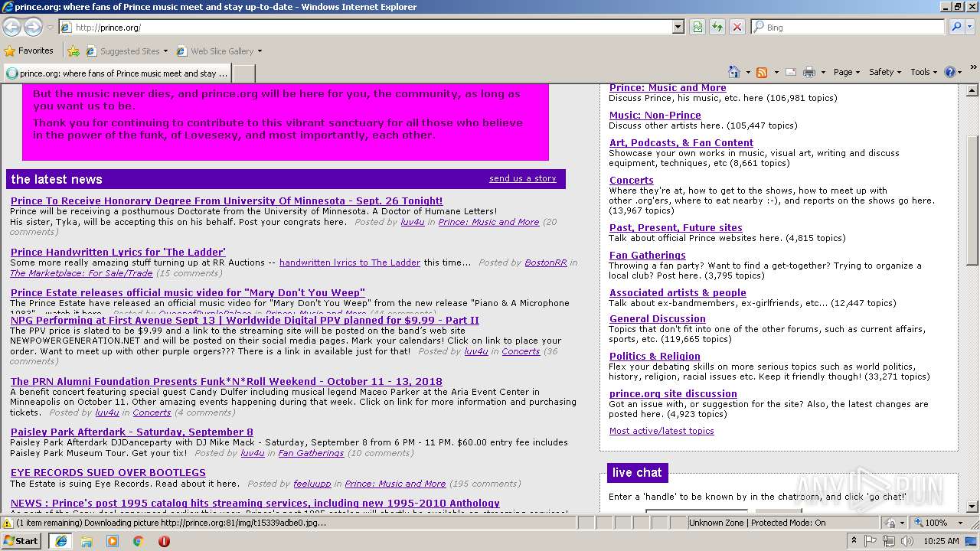980x551 pixels.
Task: Click the browser Back arrow button
Action: pos(12,27)
